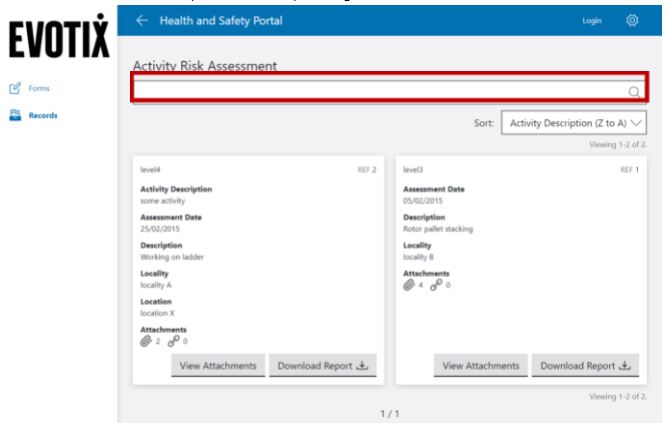Click the link icon on level4 card
This screenshot has width=667, height=423.
[171, 342]
